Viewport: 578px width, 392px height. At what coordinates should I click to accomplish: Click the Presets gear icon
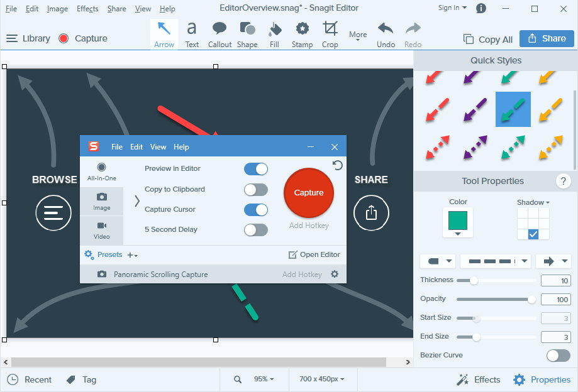[x=89, y=254]
